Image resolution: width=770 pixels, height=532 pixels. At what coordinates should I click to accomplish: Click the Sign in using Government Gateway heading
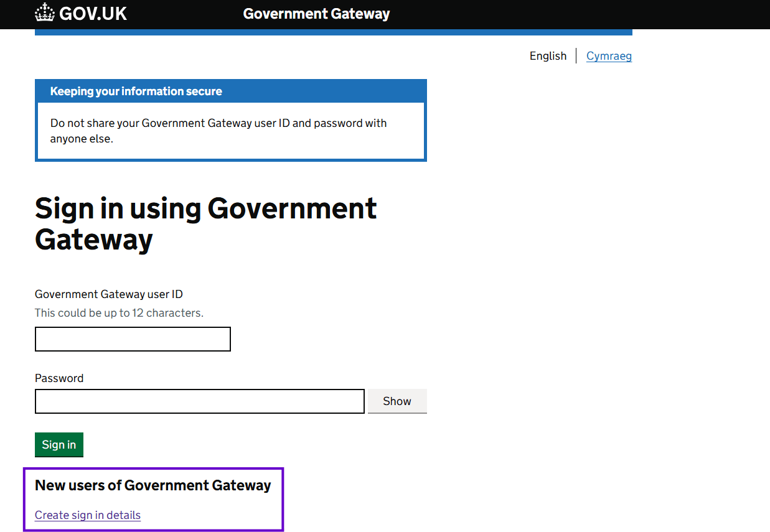pyautogui.click(x=205, y=223)
